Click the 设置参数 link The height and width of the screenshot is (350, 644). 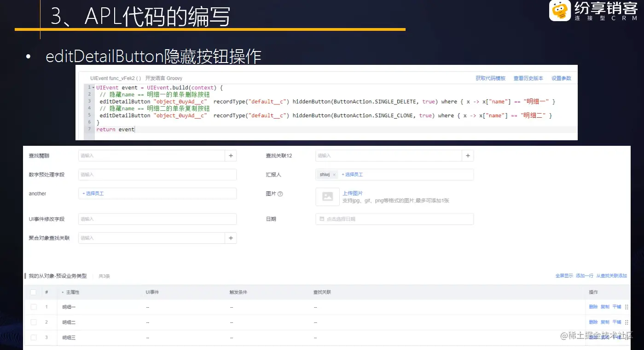pyautogui.click(x=562, y=78)
